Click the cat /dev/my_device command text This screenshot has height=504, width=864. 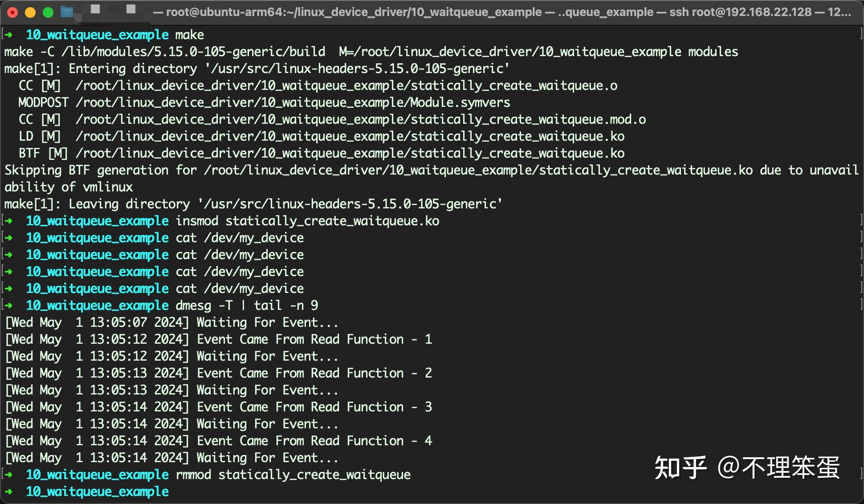point(240,238)
